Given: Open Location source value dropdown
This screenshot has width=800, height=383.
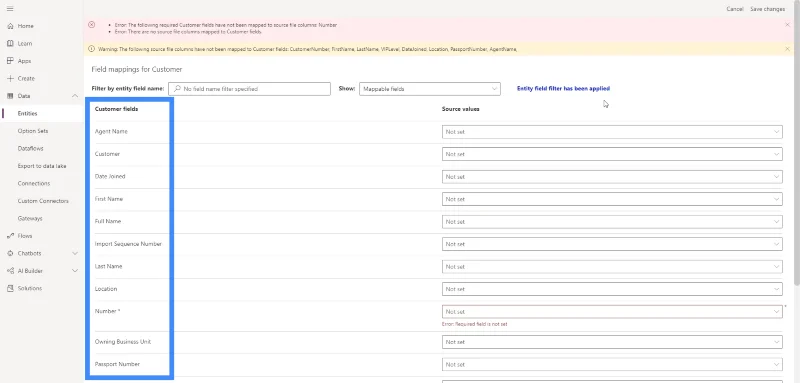Looking at the screenshot, I should pos(612,289).
